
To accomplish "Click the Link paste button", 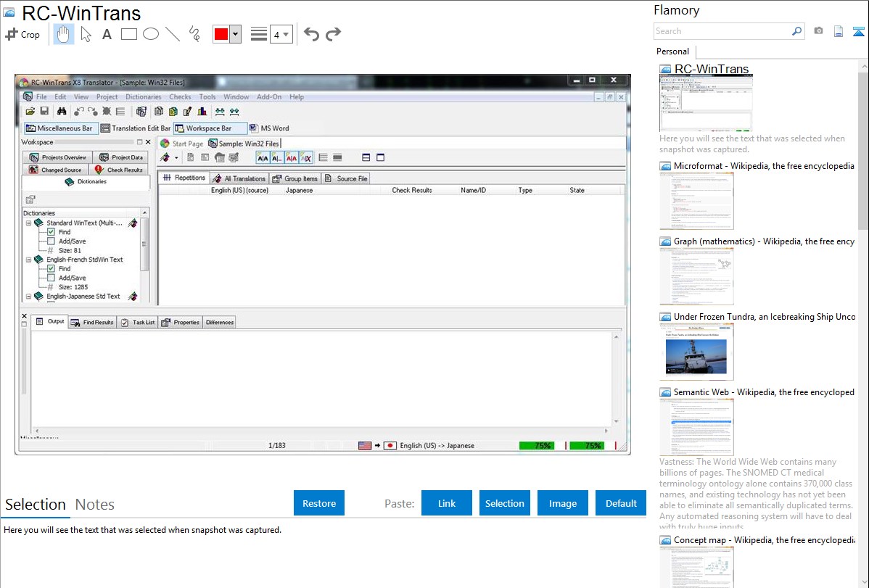I will pyautogui.click(x=447, y=503).
